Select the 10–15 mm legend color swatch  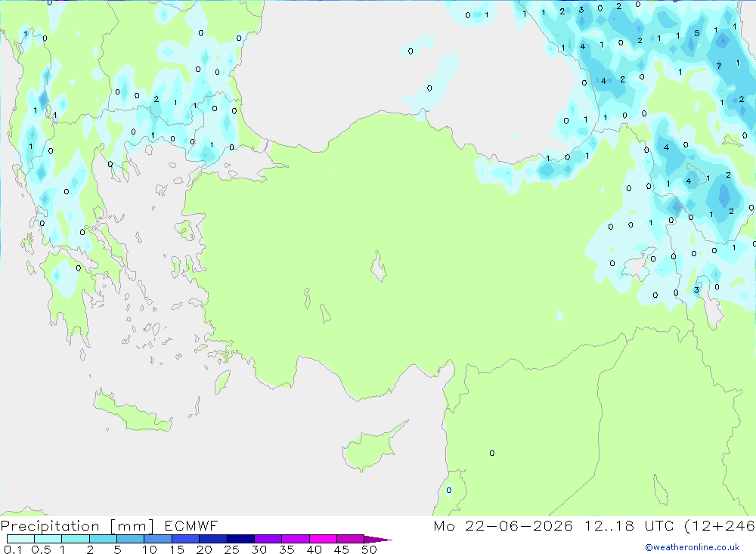(158, 539)
